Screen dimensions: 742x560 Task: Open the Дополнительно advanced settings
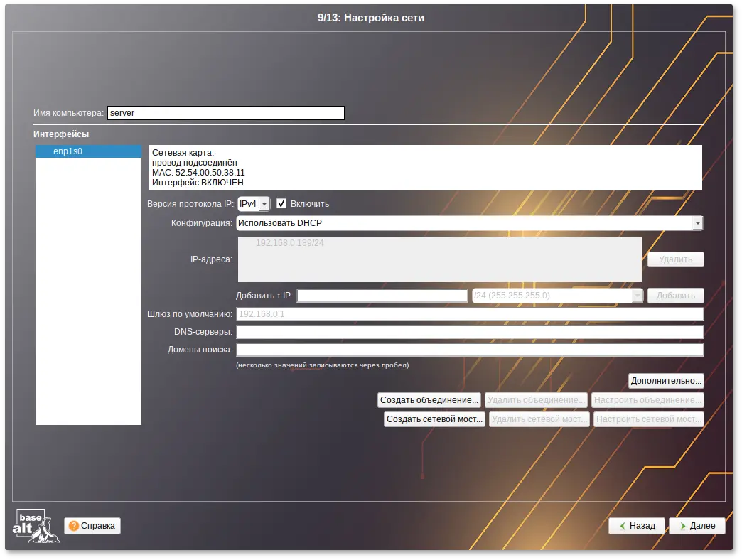click(x=666, y=381)
